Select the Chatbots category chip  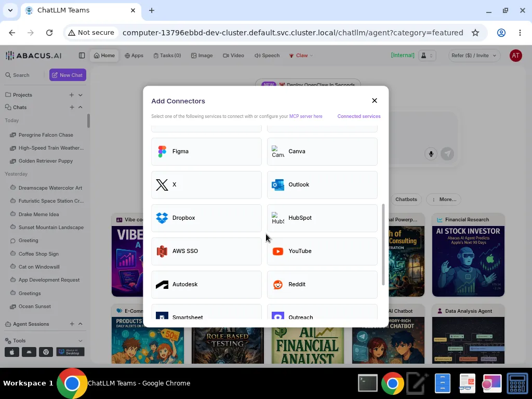click(406, 199)
